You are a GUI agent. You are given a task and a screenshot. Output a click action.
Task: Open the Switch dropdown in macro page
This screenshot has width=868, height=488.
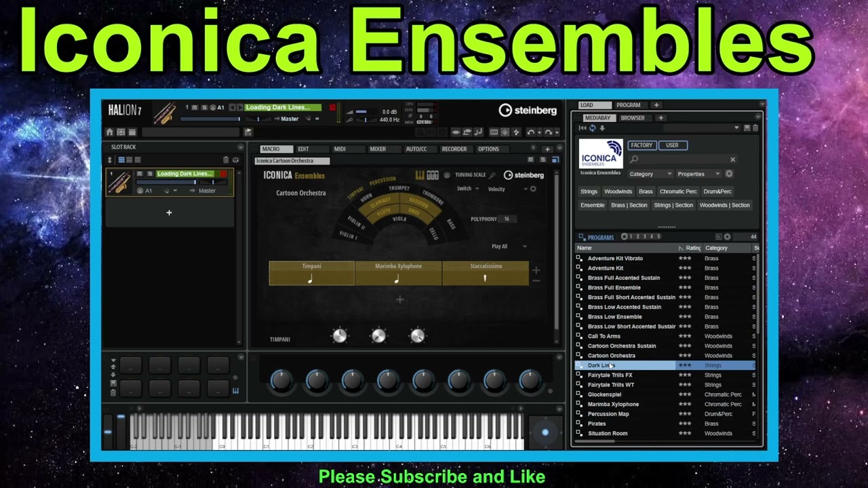coord(467,189)
